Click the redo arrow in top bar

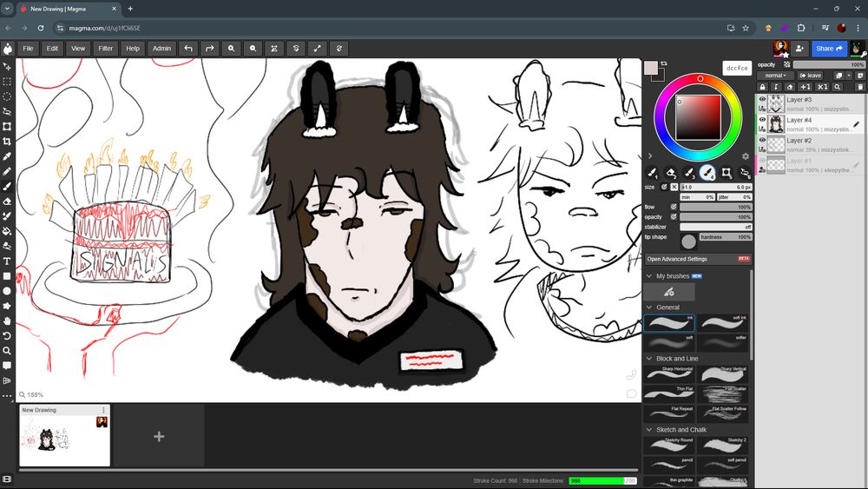[210, 49]
